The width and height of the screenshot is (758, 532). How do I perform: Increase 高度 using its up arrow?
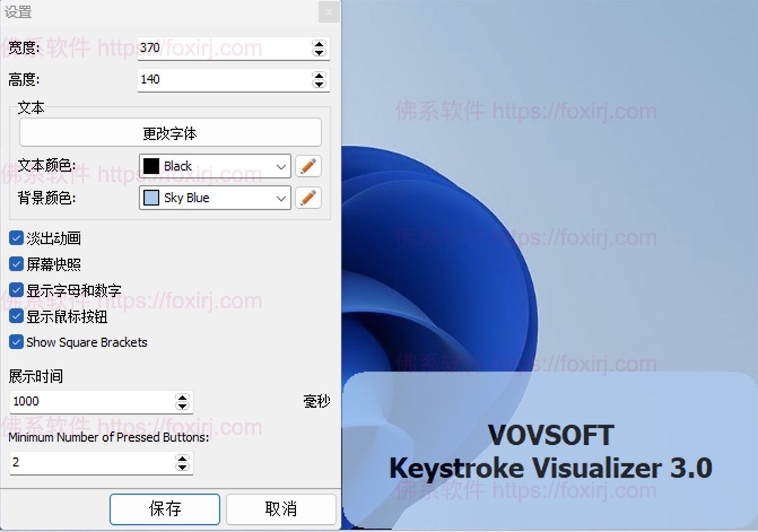click(318, 76)
